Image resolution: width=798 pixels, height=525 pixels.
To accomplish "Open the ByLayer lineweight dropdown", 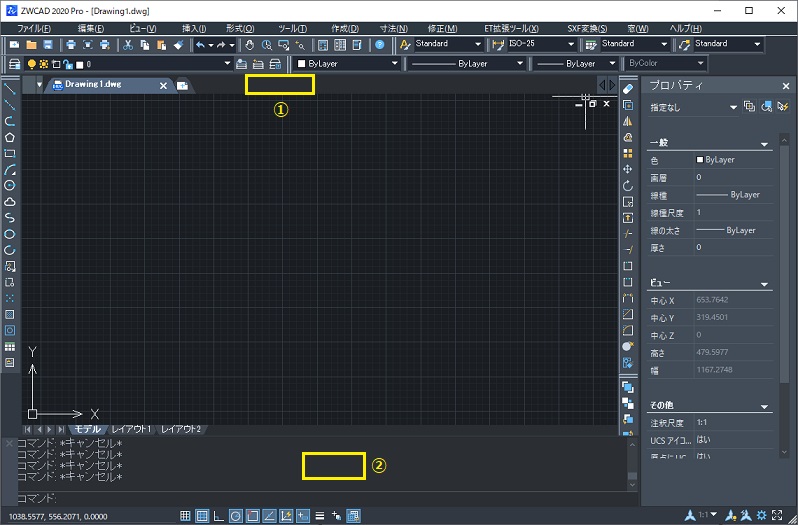I will coord(612,64).
